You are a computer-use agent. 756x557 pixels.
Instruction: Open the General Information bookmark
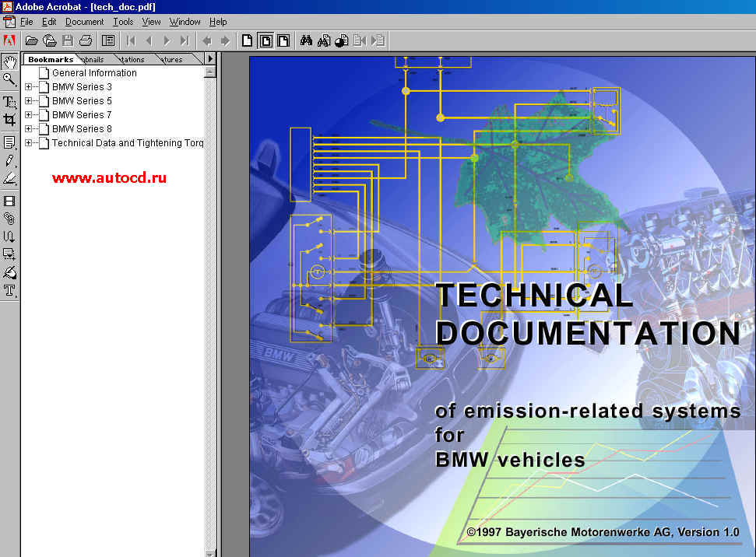coord(94,73)
